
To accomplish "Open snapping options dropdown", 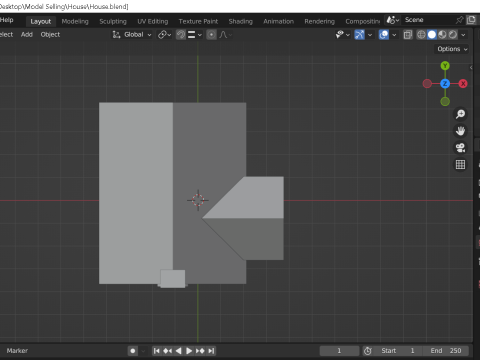I will pyautogui.click(x=195, y=35).
